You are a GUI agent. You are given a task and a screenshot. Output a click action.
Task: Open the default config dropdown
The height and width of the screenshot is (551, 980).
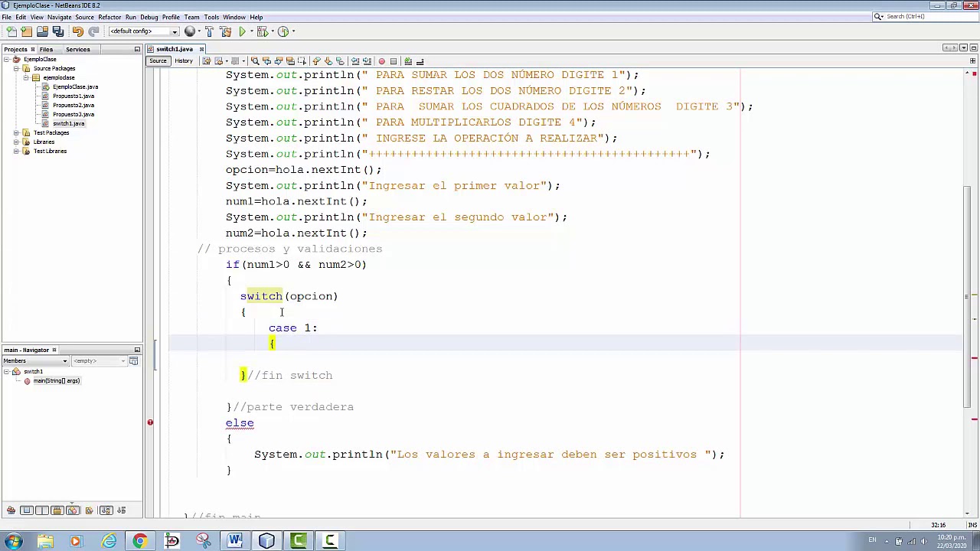pyautogui.click(x=143, y=31)
